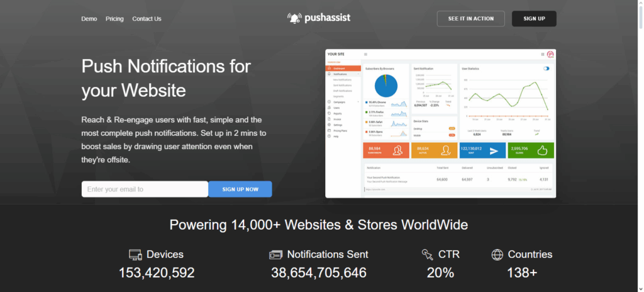Open the Pricing link

click(114, 19)
